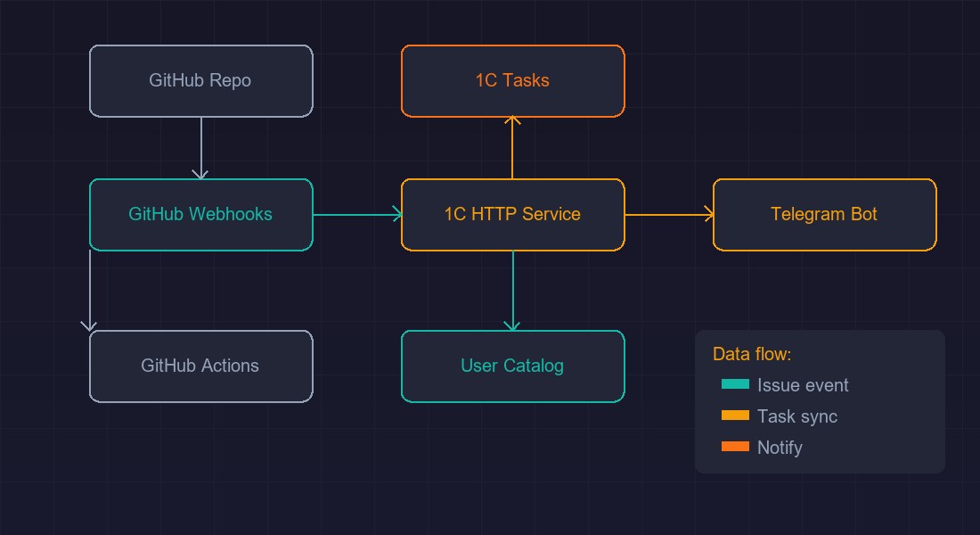980x535 pixels.
Task: Select the GitHub Actions box
Action: (x=200, y=366)
